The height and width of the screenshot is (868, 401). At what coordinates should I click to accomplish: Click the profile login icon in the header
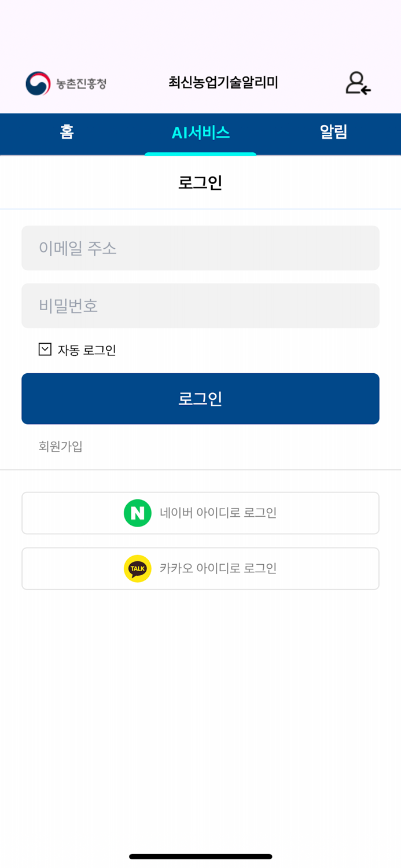pyautogui.click(x=358, y=84)
